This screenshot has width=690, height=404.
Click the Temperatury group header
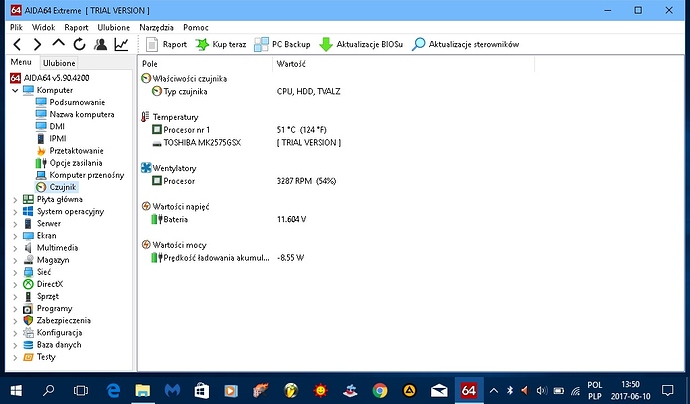pos(175,117)
